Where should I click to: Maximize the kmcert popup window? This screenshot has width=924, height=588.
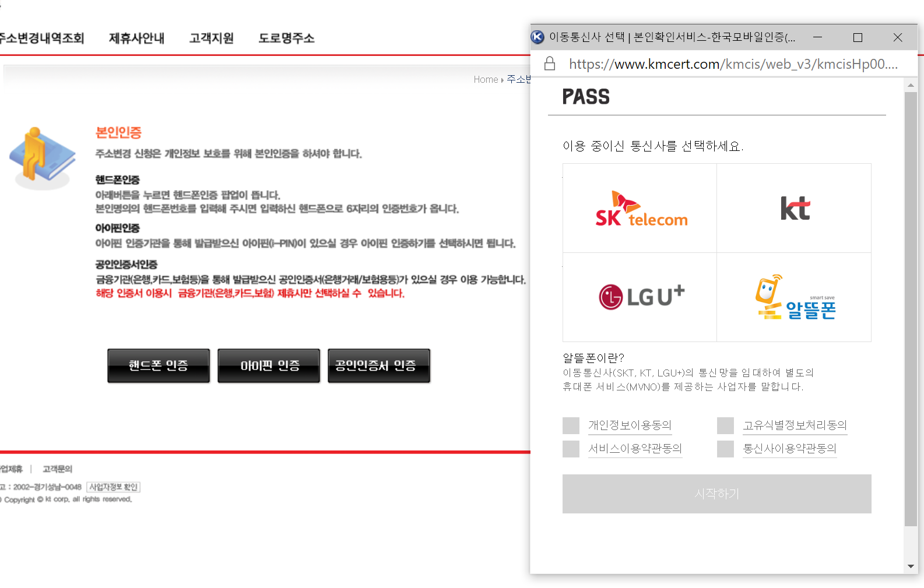(x=858, y=37)
